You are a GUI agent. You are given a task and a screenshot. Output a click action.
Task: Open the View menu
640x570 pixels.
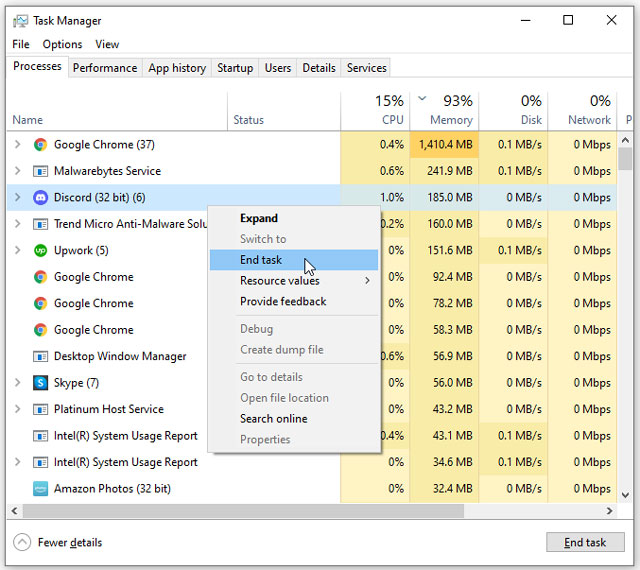coord(107,44)
